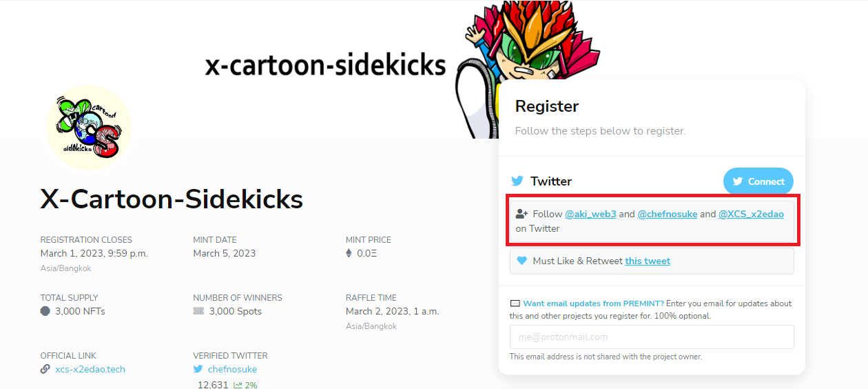
Task: Open the @aki_web3 Twitter link
Action: (x=590, y=214)
